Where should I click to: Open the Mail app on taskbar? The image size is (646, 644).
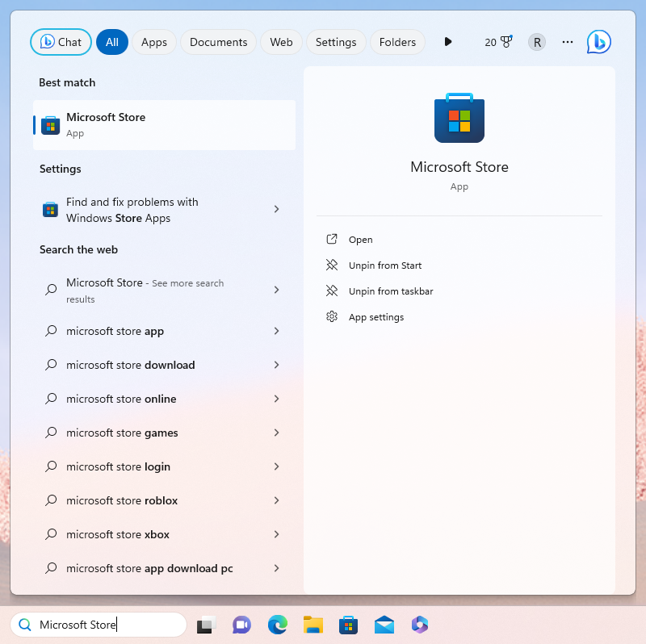(x=384, y=625)
